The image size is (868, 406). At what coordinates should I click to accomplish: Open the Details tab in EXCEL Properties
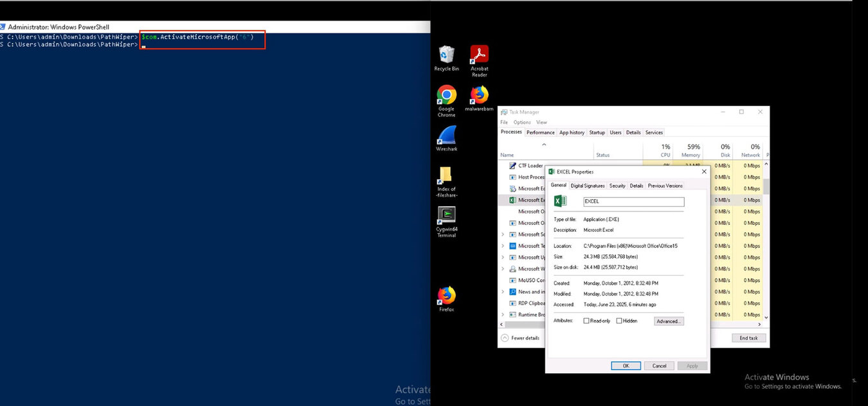tap(637, 186)
